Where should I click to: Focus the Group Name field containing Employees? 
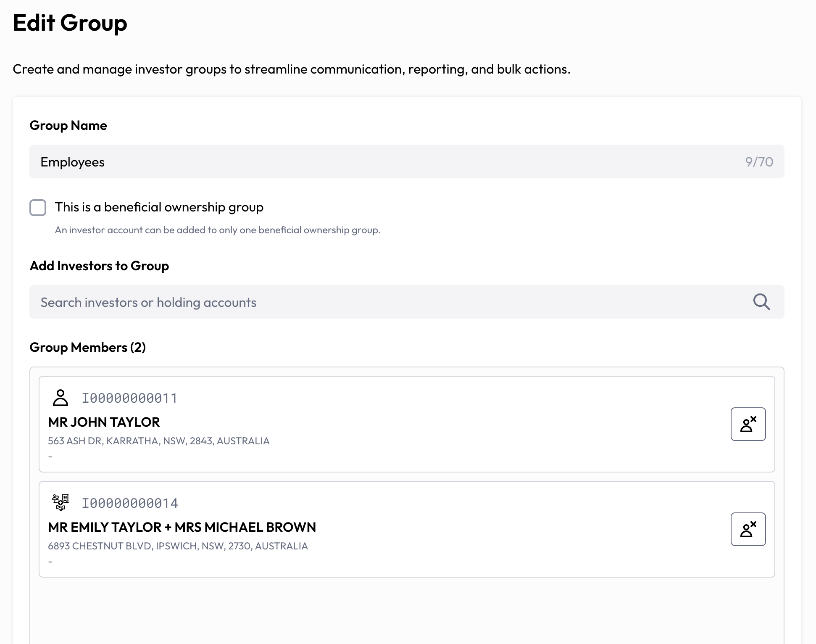[407, 161]
